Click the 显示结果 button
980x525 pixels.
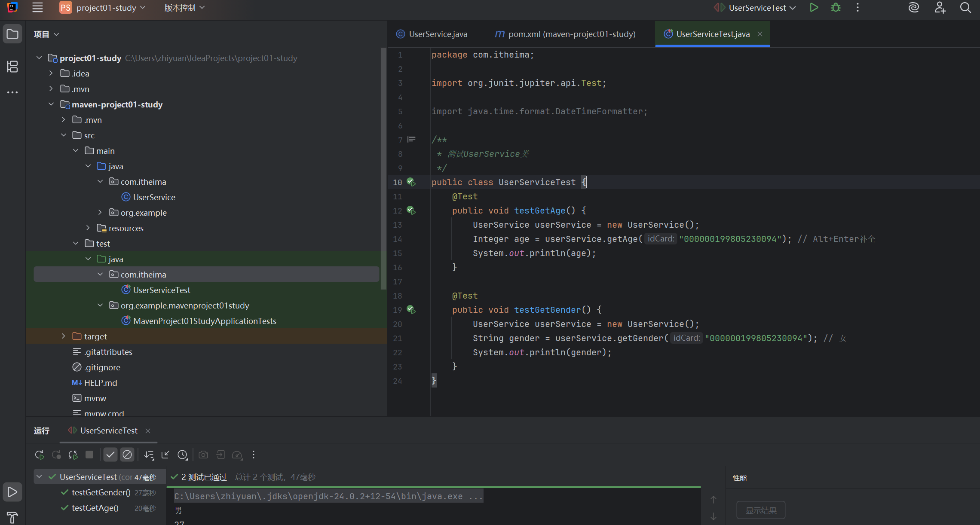click(761, 510)
